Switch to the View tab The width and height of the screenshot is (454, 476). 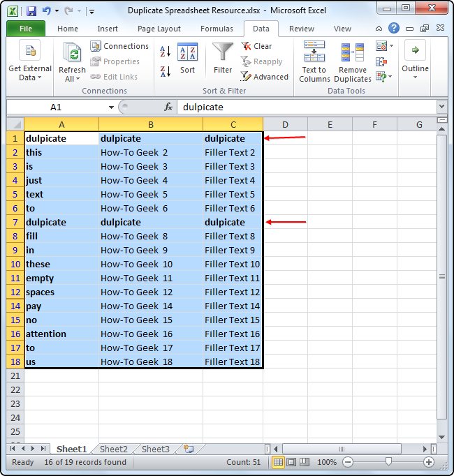click(x=342, y=29)
